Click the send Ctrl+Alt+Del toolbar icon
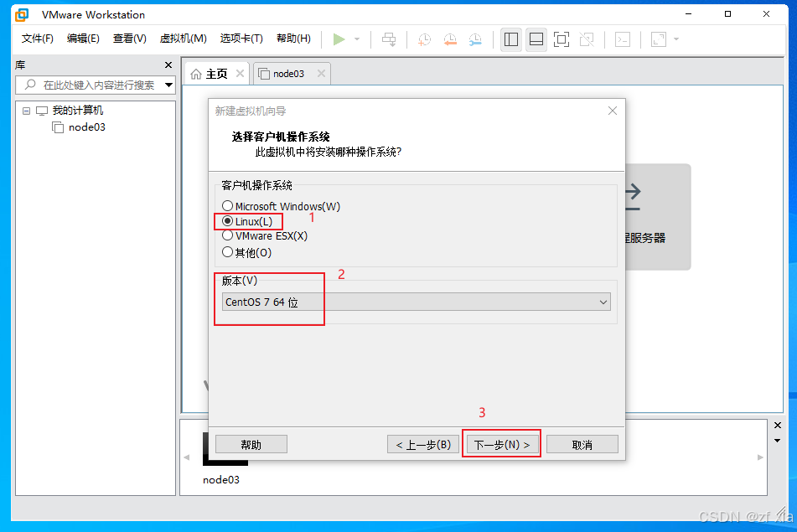 point(389,39)
